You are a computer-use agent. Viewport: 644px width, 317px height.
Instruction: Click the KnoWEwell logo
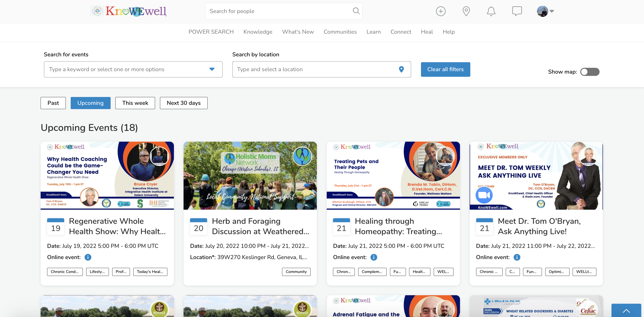click(x=129, y=11)
